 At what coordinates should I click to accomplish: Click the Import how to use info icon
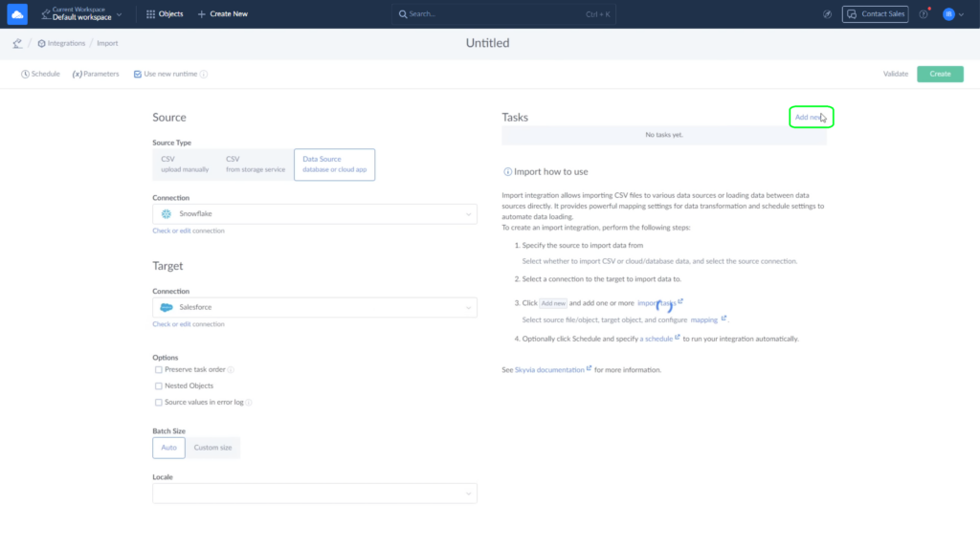(x=507, y=172)
